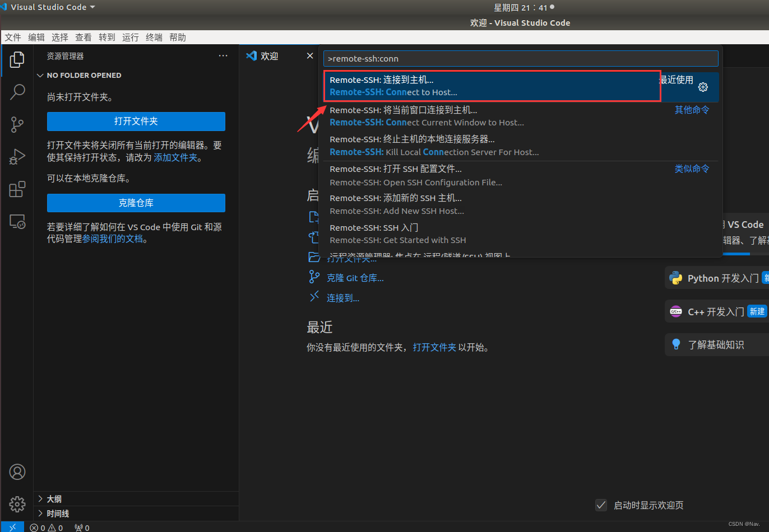Select Remote-SSH: Get Started with SSH
The height and width of the screenshot is (532, 769).
(x=521, y=234)
